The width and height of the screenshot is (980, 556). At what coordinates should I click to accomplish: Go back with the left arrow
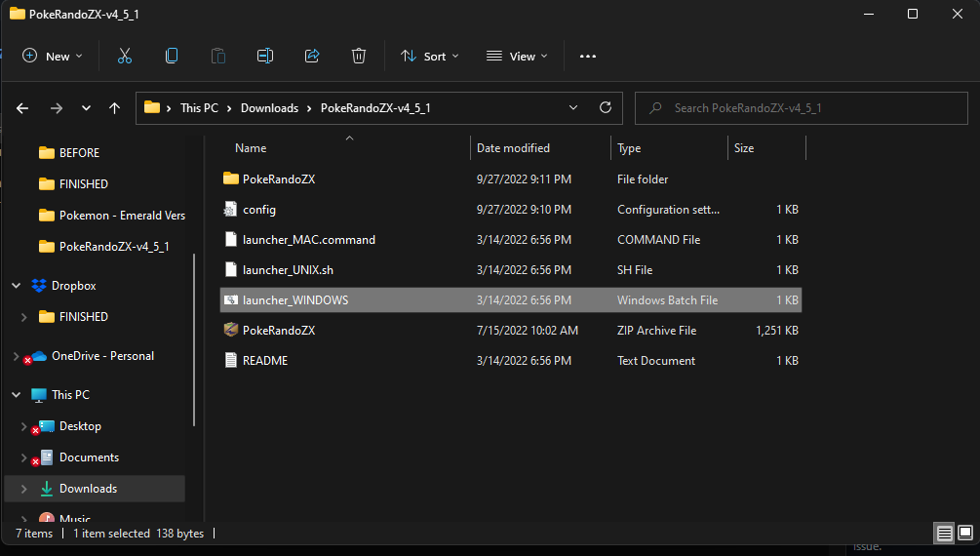pos(22,108)
